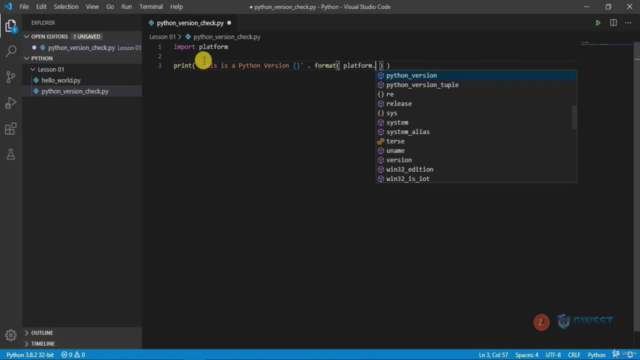Expand the Outline section
This screenshot has height=360, width=640.
pyautogui.click(x=82, y=333)
